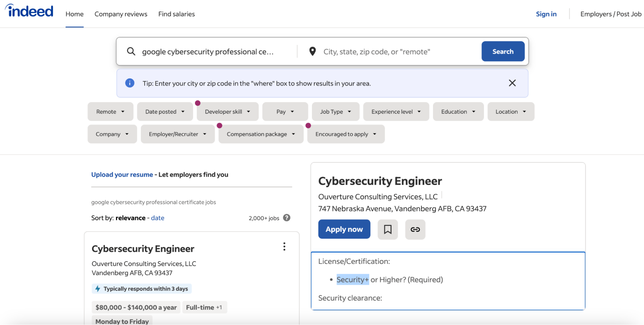Copy job link with chain icon
Screen dimensions: 644x325
coord(415,229)
